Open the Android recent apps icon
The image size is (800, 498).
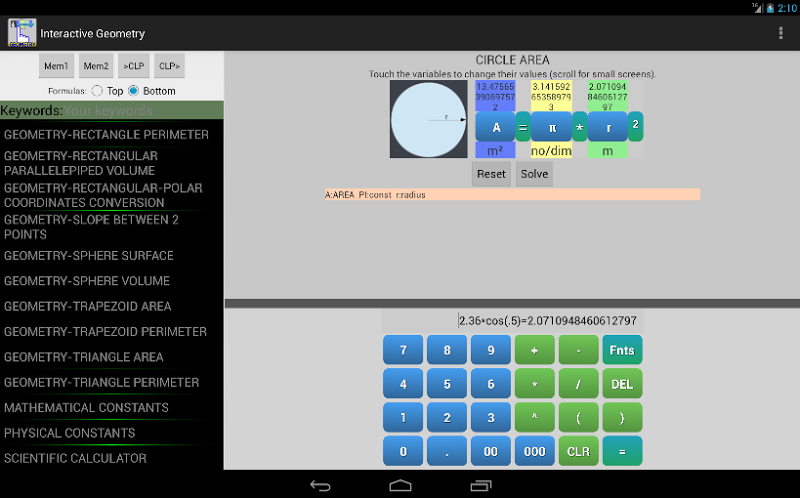[480, 486]
